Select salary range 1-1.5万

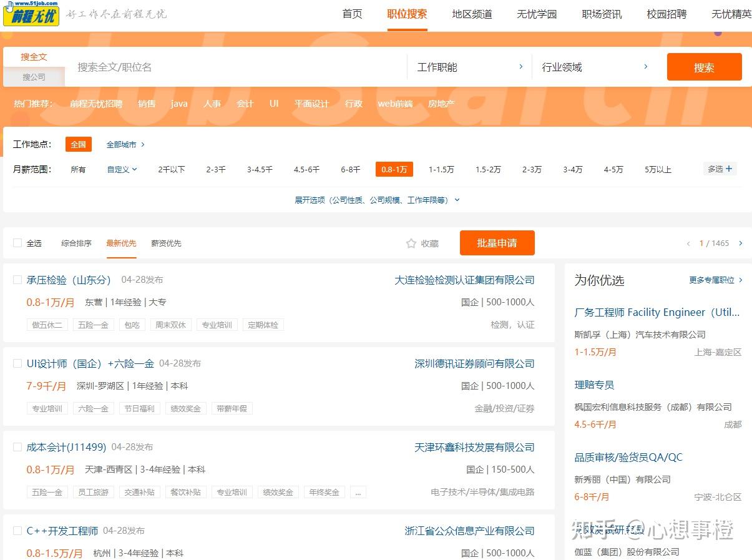click(x=441, y=169)
